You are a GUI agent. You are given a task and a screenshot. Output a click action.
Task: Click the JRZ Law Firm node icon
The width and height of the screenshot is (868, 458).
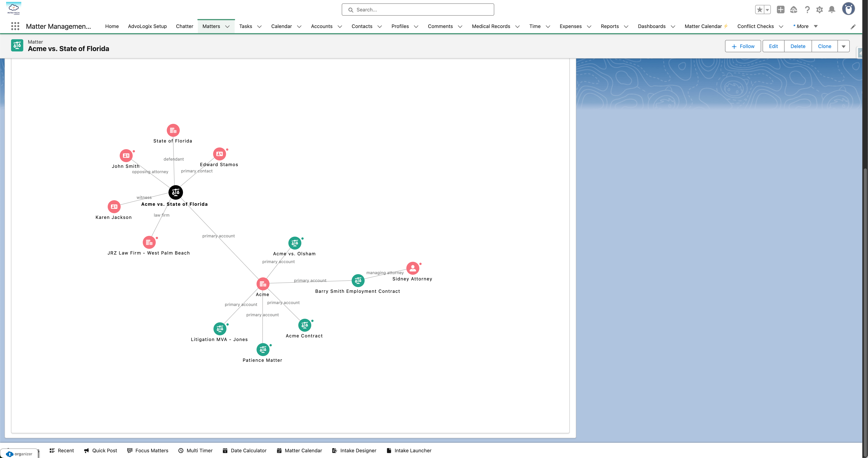(149, 242)
